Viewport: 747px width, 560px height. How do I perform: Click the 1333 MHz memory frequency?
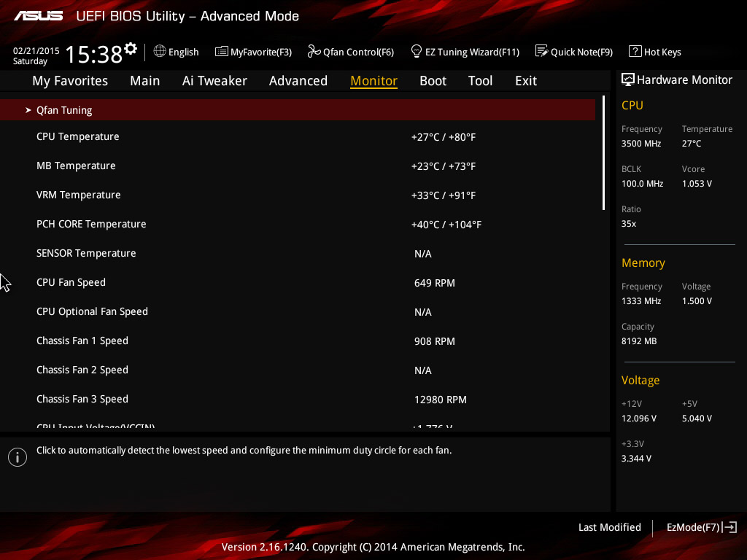click(x=641, y=301)
